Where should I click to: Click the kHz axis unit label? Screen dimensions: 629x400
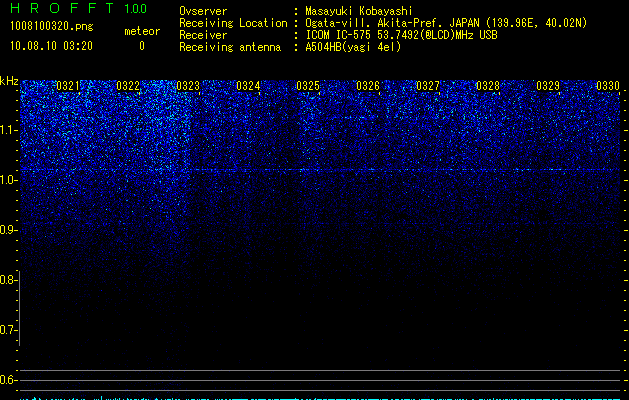[9, 81]
